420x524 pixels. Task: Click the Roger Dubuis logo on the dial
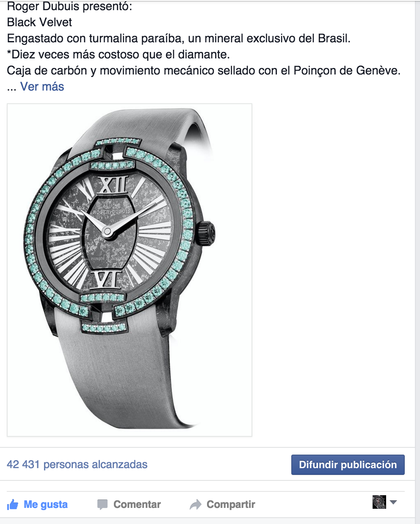(112, 211)
